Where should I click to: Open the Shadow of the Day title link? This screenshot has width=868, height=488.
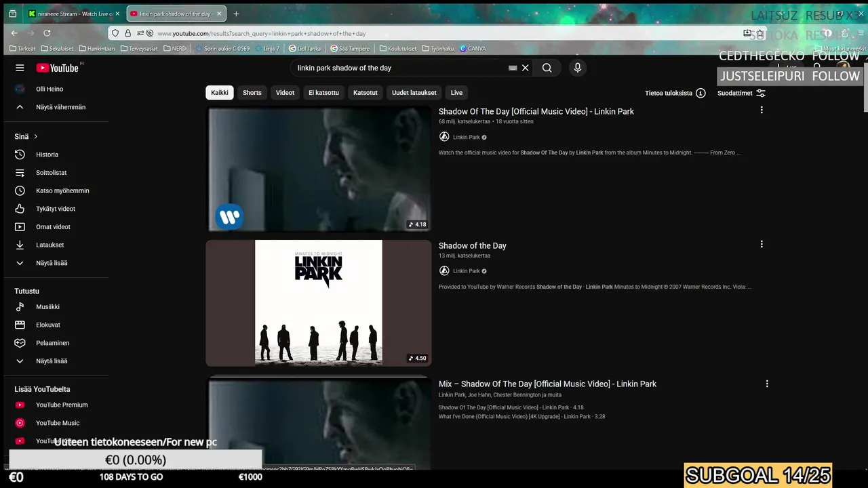point(473,245)
